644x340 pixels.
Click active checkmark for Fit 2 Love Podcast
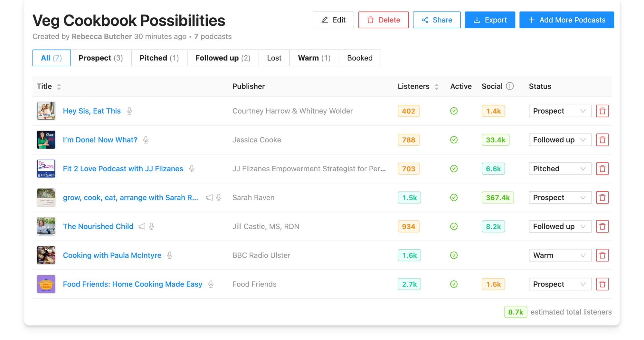(454, 169)
